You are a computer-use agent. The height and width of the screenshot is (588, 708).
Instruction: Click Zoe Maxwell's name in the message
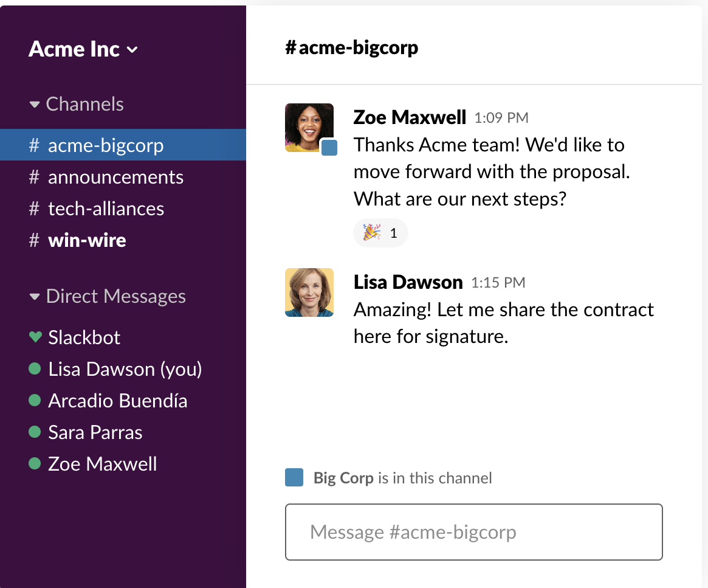tap(410, 117)
